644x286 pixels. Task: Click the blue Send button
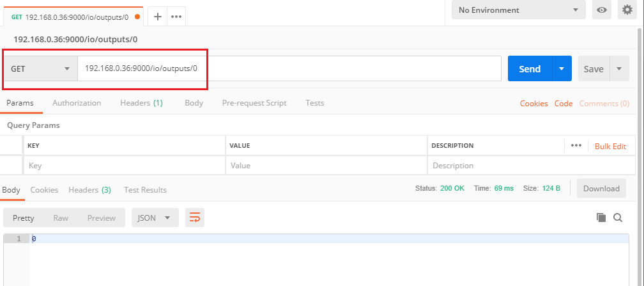click(x=530, y=69)
